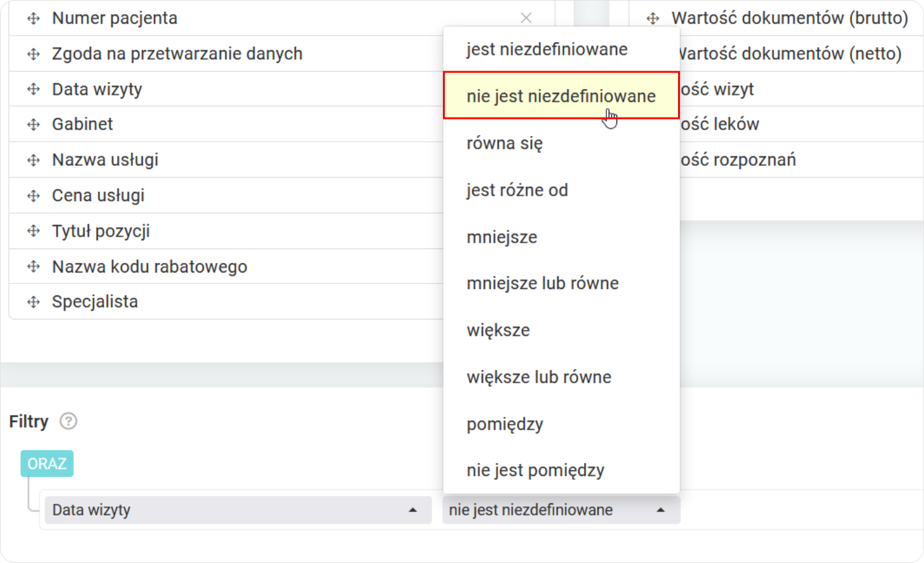Click the drag handle beside Cena usługi
This screenshot has width=924, height=563.
pos(34,196)
